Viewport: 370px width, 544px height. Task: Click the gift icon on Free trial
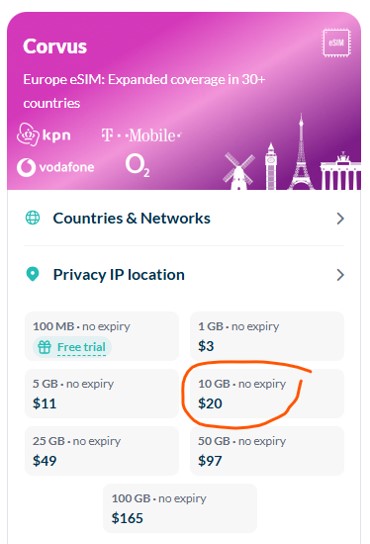tap(44, 347)
